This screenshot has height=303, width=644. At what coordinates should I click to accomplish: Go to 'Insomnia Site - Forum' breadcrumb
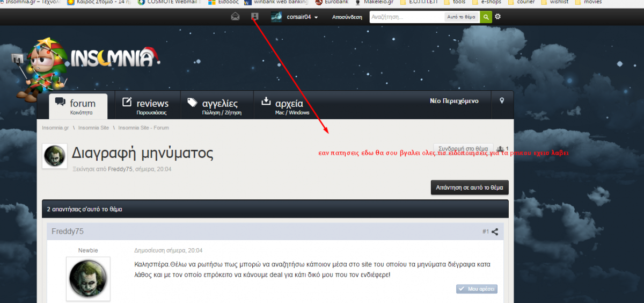click(143, 128)
